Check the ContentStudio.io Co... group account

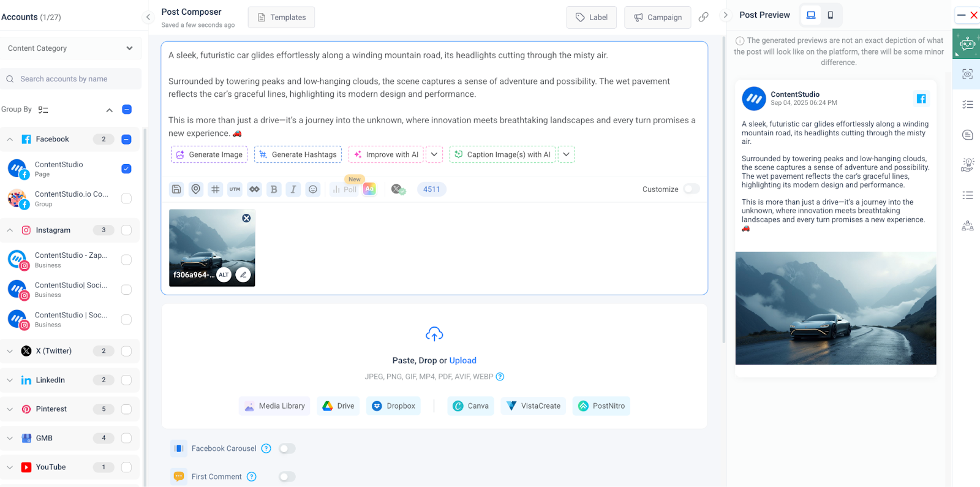coord(126,198)
